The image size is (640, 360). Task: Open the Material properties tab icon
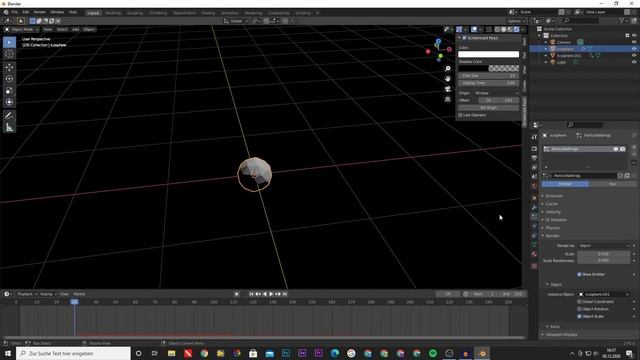click(534, 254)
